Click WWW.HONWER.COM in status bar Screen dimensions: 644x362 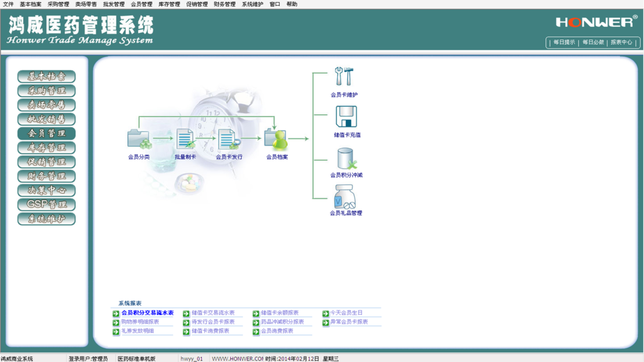(x=237, y=359)
